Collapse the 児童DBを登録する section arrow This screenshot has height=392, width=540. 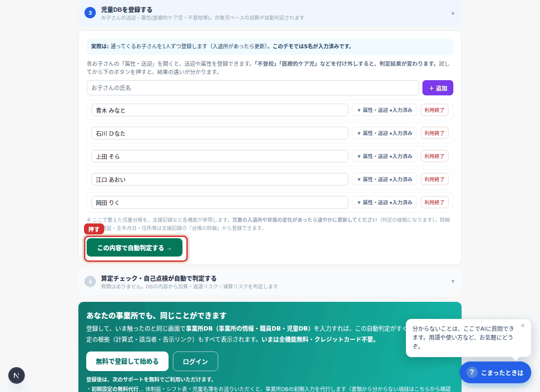click(x=452, y=13)
